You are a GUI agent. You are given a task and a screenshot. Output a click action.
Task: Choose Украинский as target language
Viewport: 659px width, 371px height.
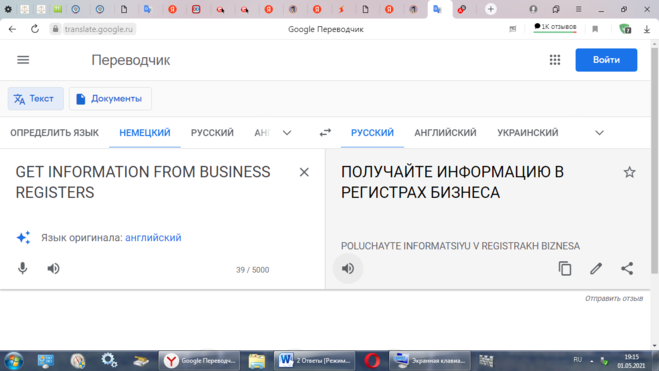[x=528, y=133]
